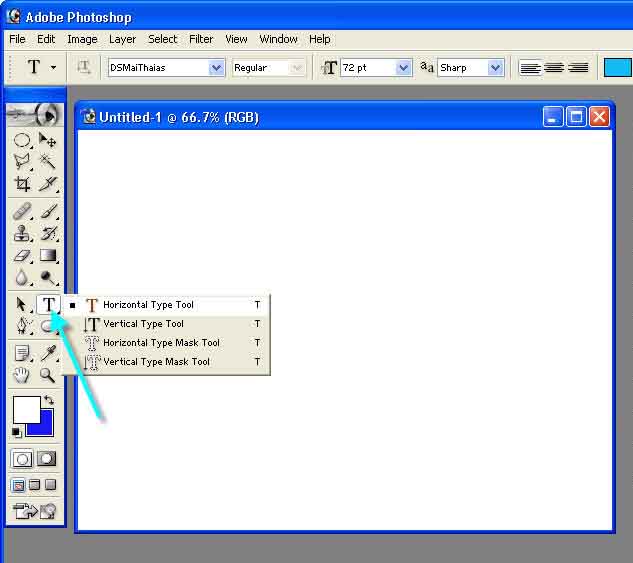Select the Dodge tool
The height and width of the screenshot is (563, 633).
point(48,278)
